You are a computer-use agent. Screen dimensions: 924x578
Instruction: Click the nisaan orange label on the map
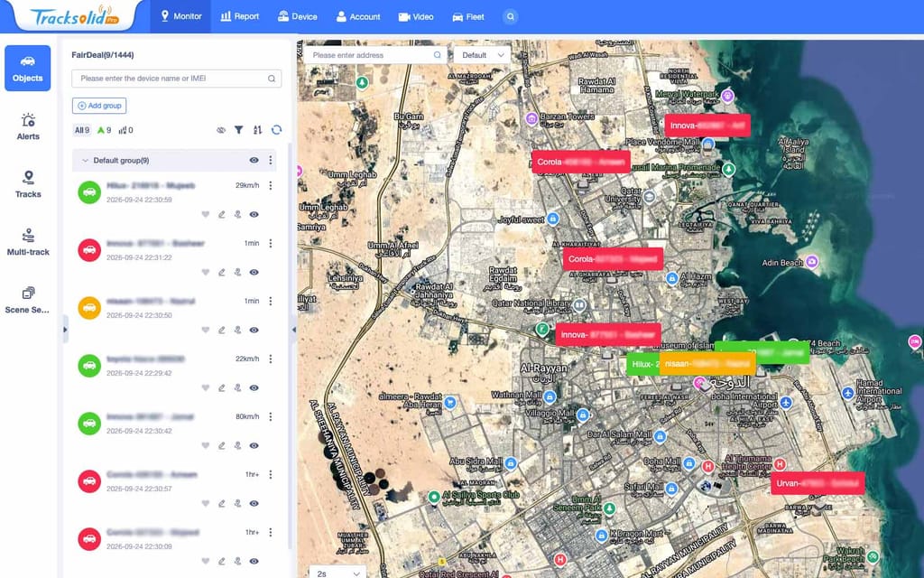click(x=707, y=364)
